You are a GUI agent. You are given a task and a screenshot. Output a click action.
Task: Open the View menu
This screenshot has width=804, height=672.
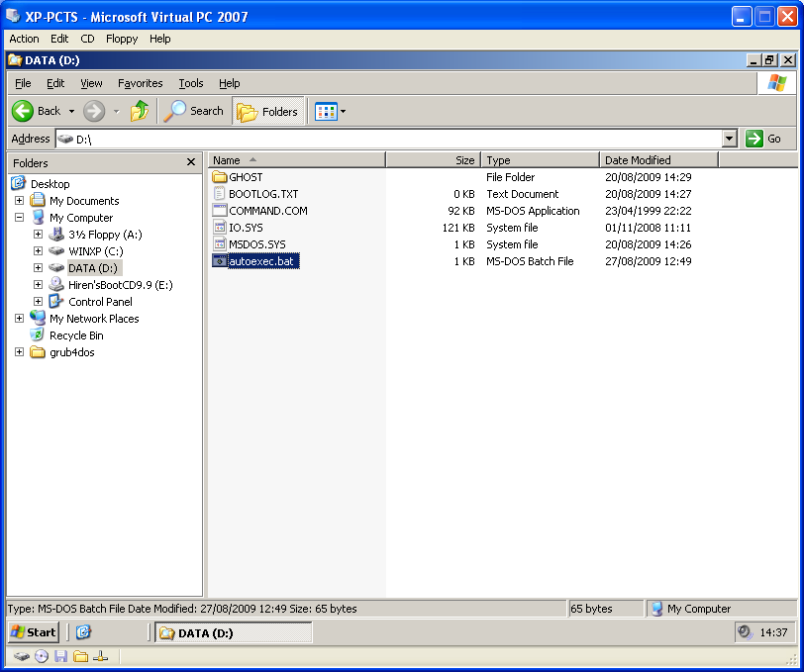click(x=91, y=83)
